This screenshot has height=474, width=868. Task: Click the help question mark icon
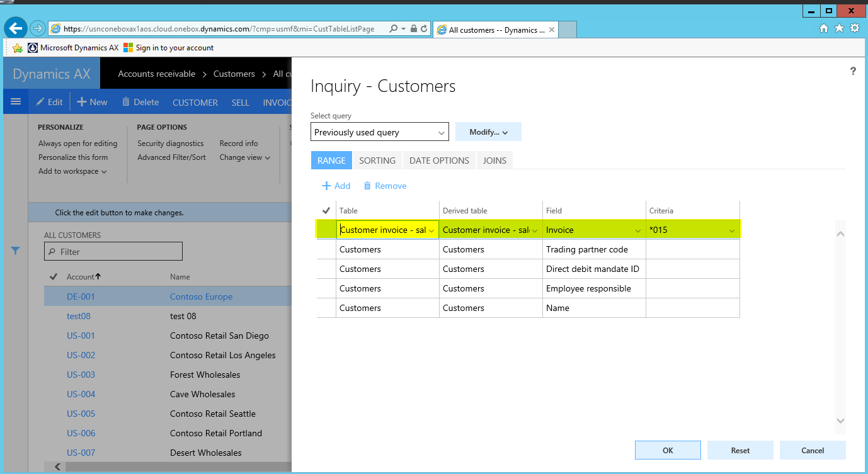point(853,72)
